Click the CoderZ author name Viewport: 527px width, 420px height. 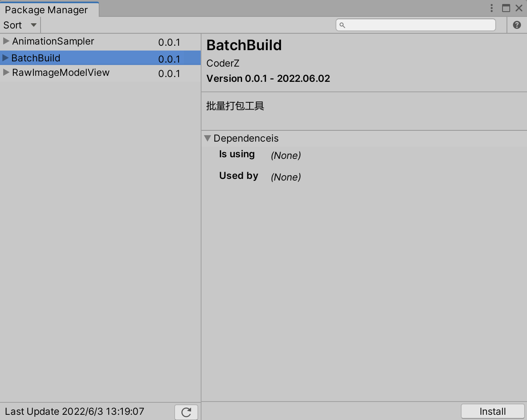click(222, 63)
